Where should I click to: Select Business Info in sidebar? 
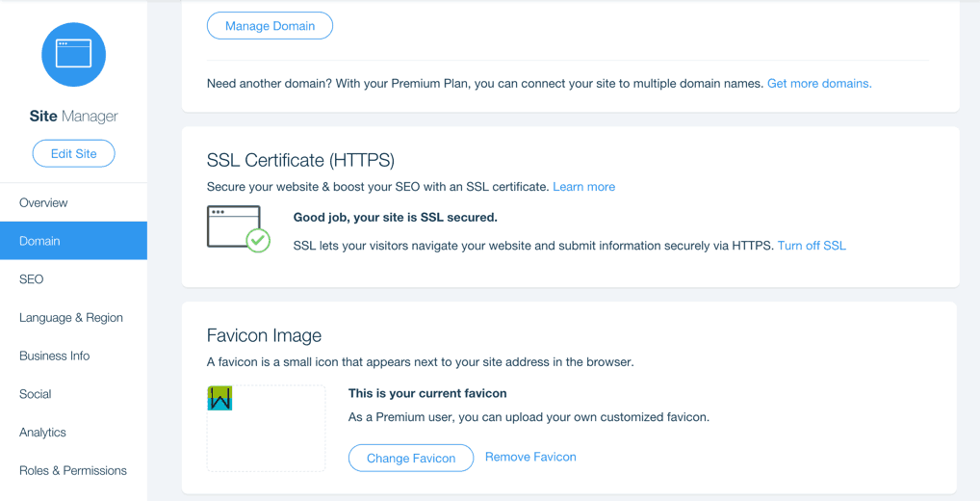[x=74, y=356]
